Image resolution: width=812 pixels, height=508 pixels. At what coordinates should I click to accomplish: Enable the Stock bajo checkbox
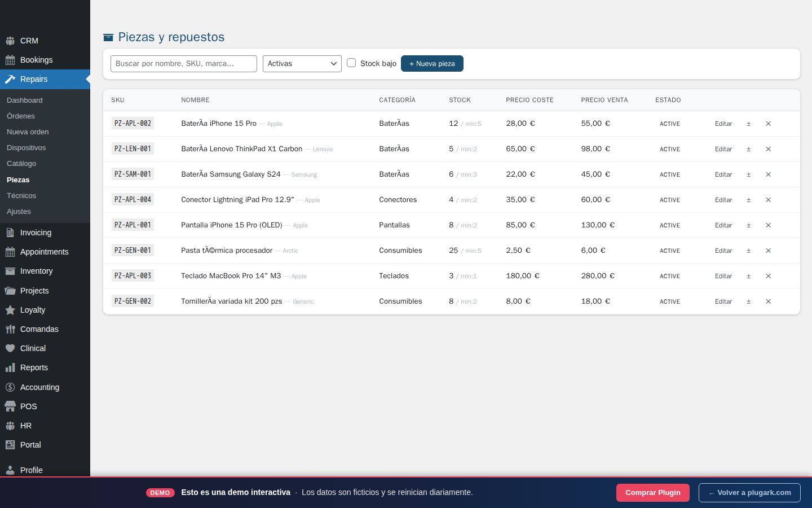click(x=351, y=63)
